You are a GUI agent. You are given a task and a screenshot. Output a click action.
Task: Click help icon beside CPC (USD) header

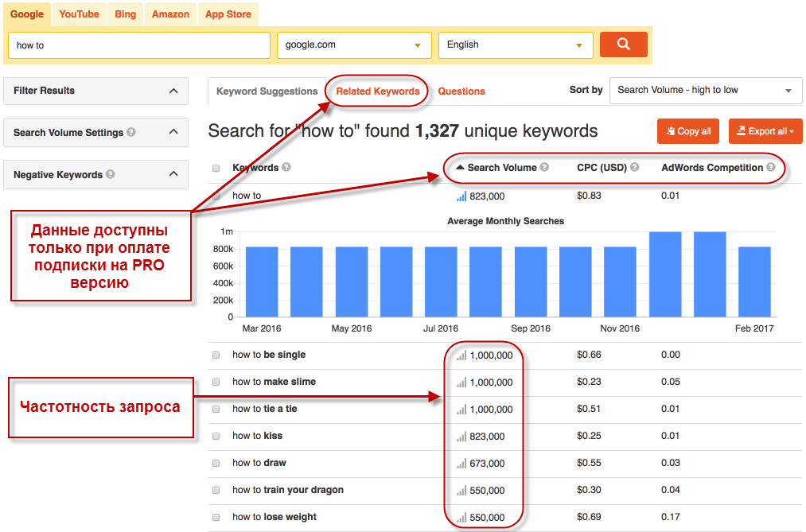[634, 167]
